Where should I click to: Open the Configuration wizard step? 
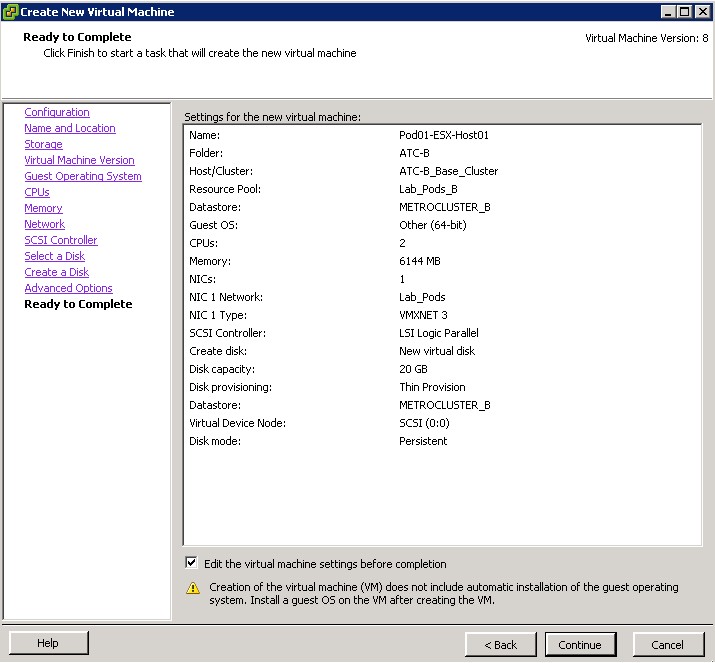[57, 112]
